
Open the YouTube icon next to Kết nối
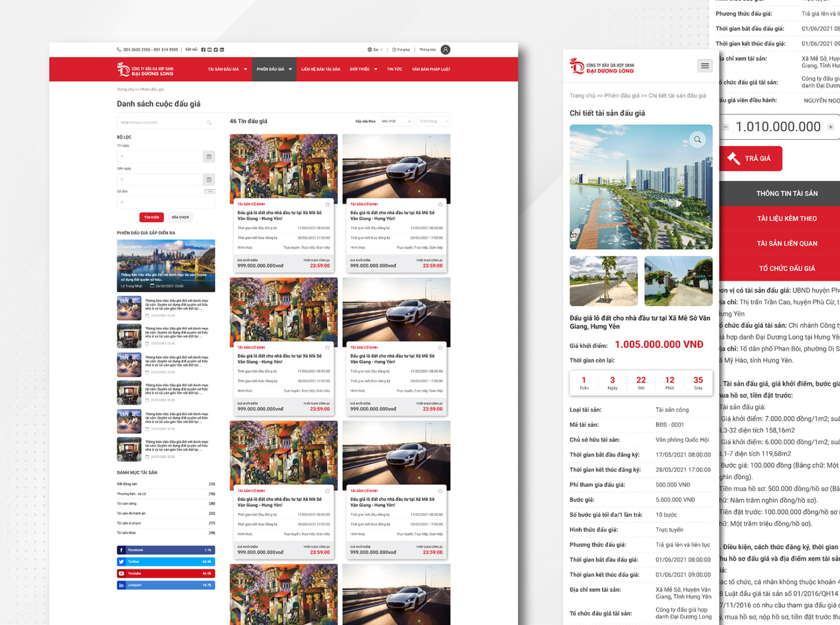click(209, 50)
